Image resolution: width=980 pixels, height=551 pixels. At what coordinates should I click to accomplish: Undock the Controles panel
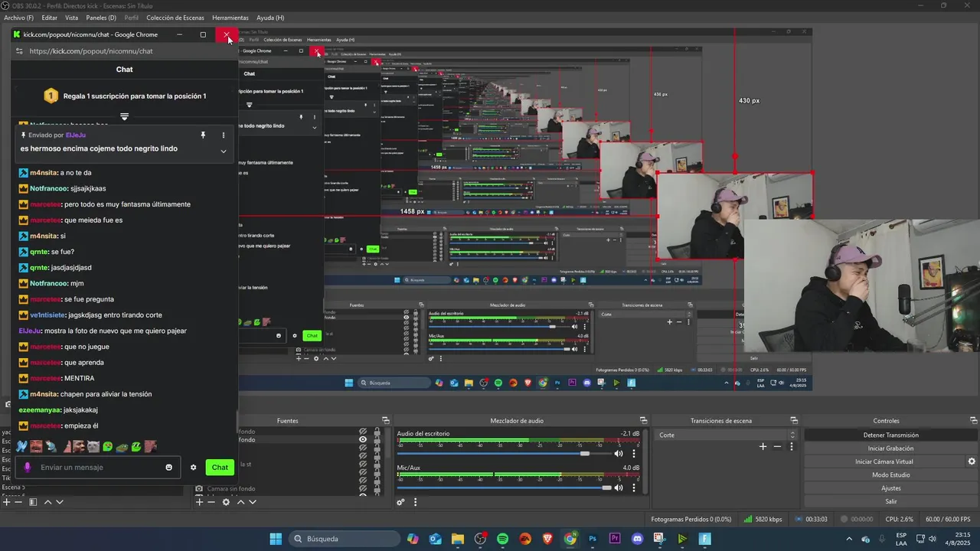point(973,420)
